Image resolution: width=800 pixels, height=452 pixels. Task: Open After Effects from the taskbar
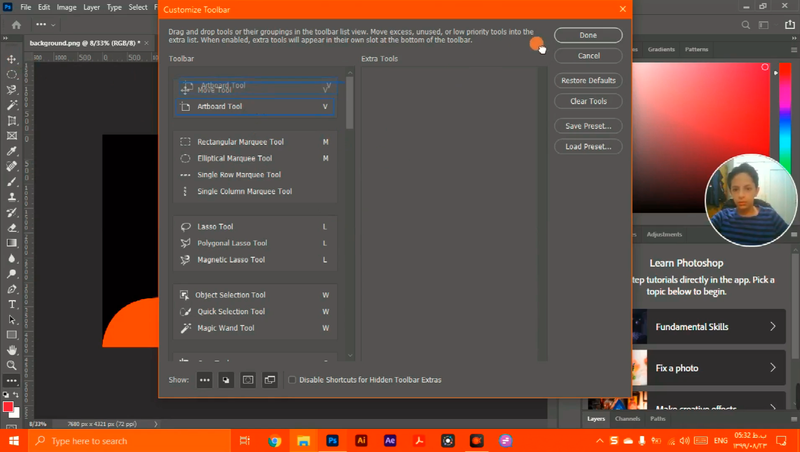click(x=390, y=440)
